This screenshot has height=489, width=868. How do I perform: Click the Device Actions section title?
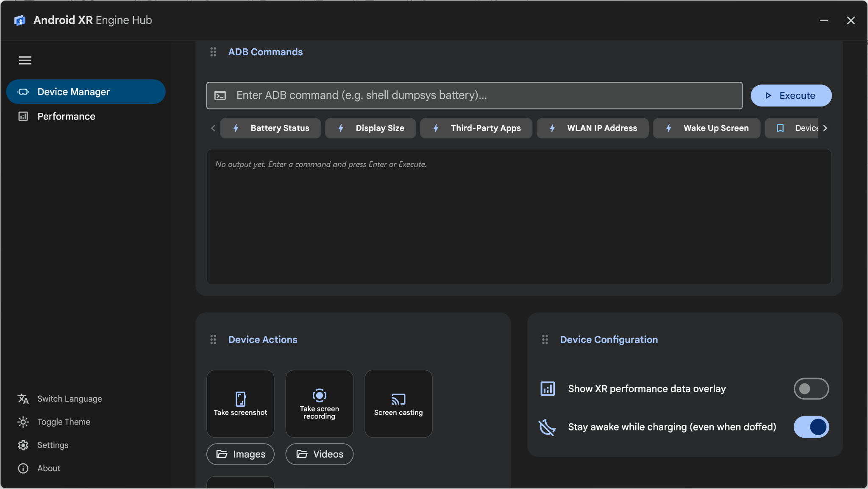click(263, 340)
